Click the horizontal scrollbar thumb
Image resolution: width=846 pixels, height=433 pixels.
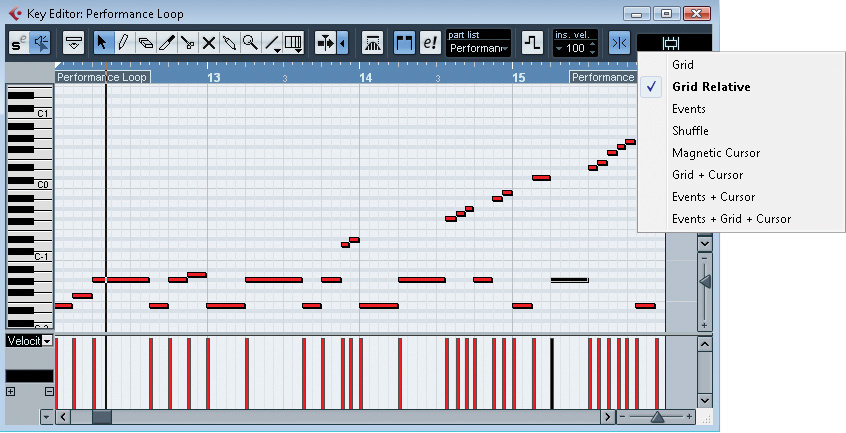click(102, 416)
